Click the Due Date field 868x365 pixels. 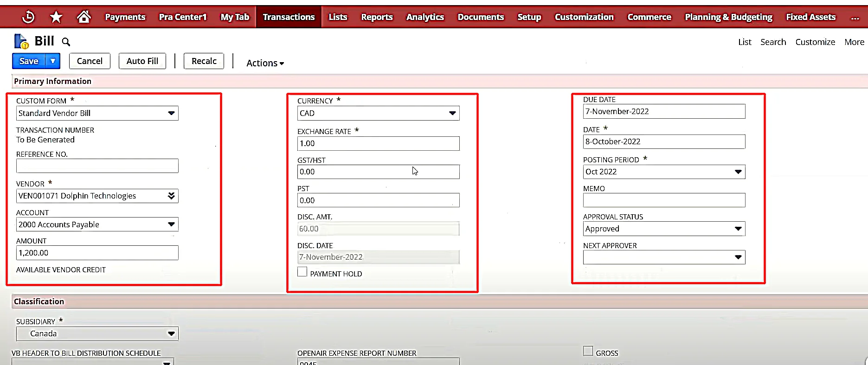click(x=664, y=111)
